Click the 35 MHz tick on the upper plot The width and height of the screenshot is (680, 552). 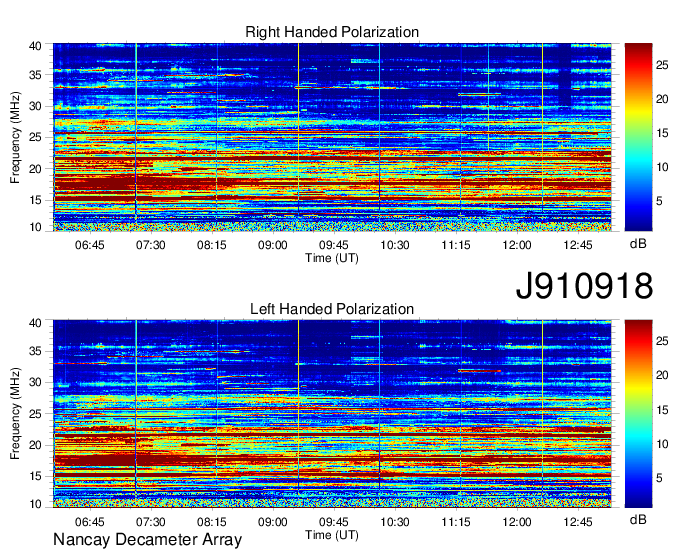(x=35, y=75)
